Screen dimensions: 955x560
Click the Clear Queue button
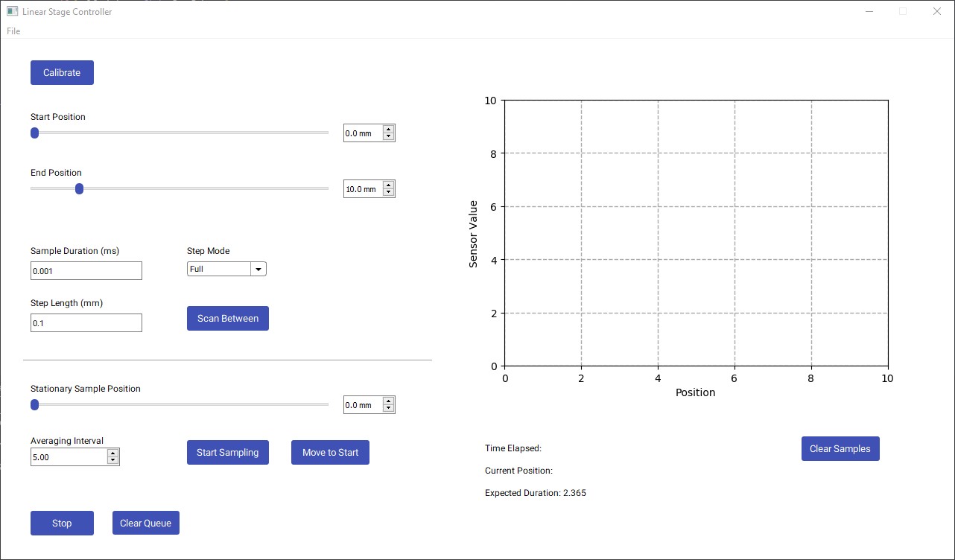point(146,524)
